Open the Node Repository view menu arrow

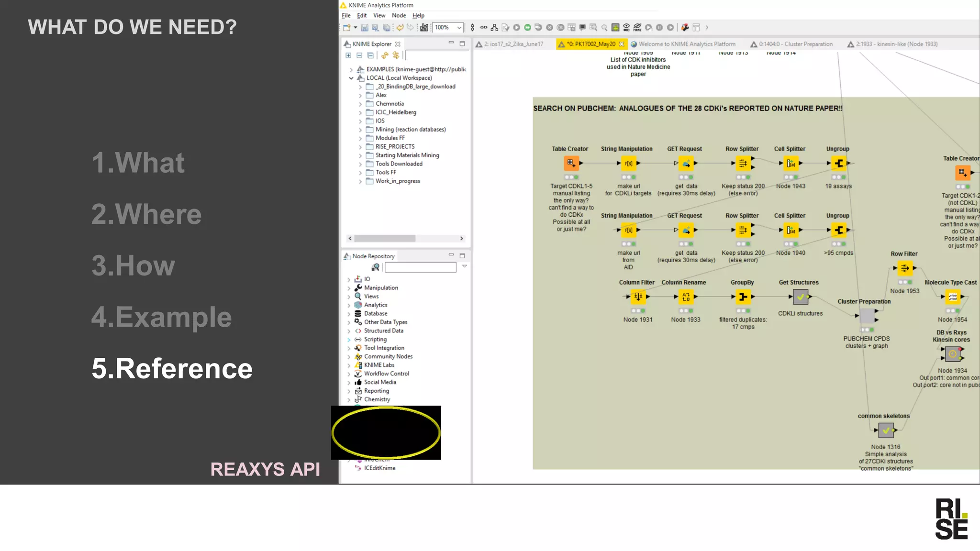click(x=464, y=266)
